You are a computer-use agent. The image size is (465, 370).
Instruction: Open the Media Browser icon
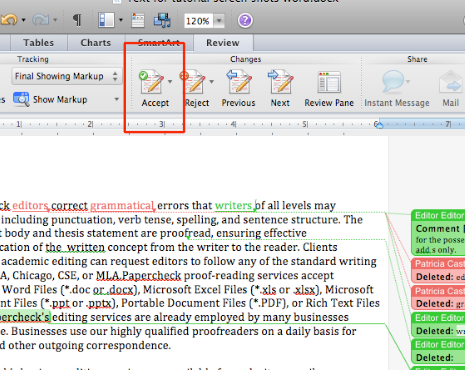[x=162, y=20]
